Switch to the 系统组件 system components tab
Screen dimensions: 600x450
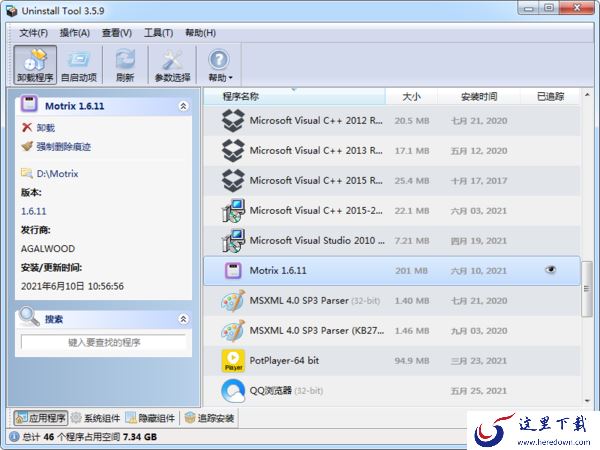[x=96, y=418]
